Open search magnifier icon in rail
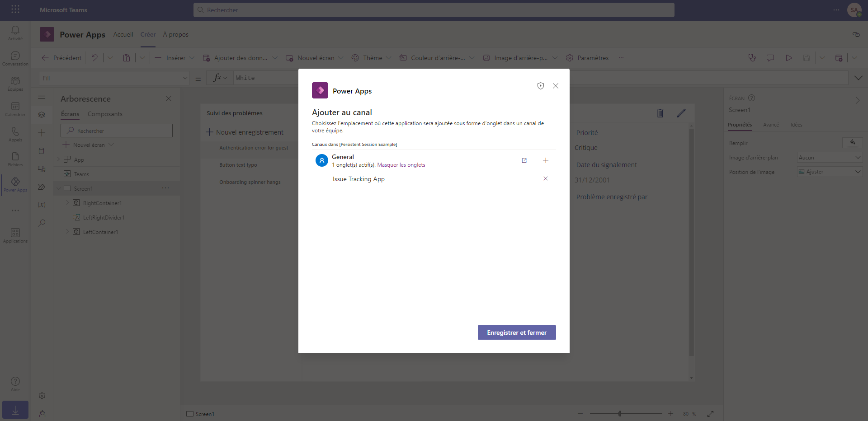The width and height of the screenshot is (868, 421). [42, 223]
